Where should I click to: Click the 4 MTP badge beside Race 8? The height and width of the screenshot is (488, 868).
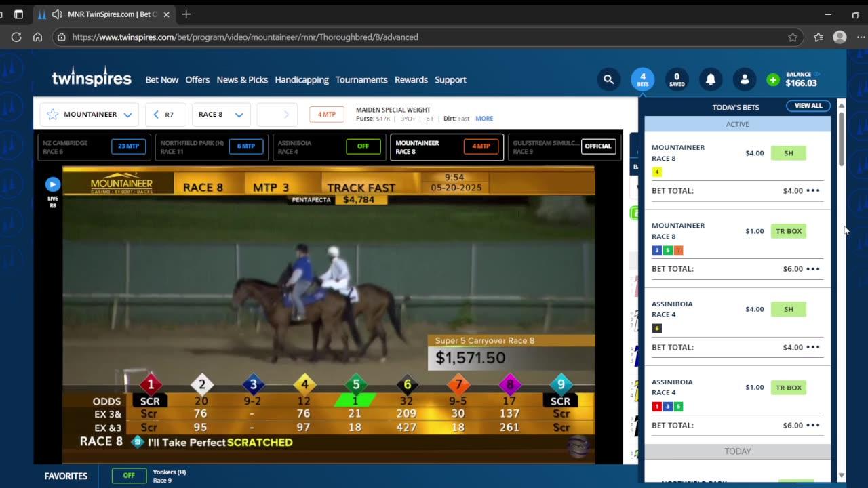point(327,115)
